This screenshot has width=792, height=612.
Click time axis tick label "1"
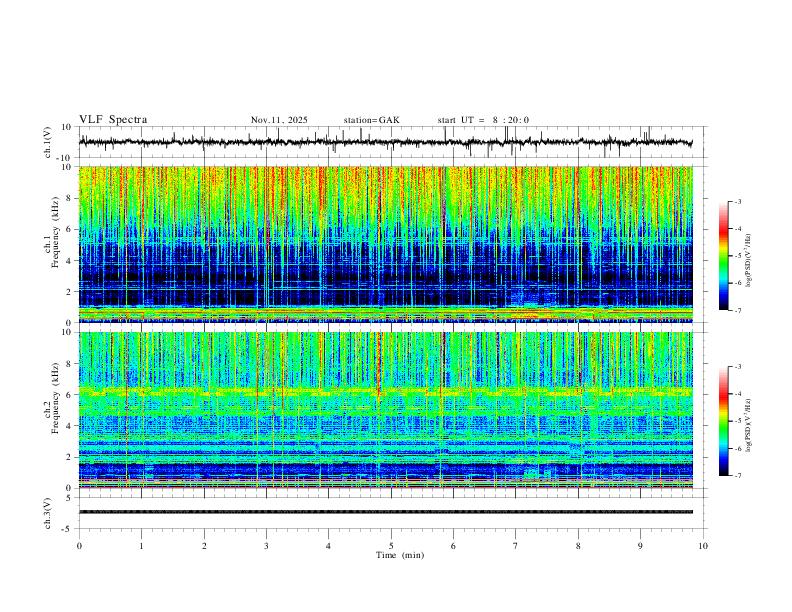coord(141,546)
